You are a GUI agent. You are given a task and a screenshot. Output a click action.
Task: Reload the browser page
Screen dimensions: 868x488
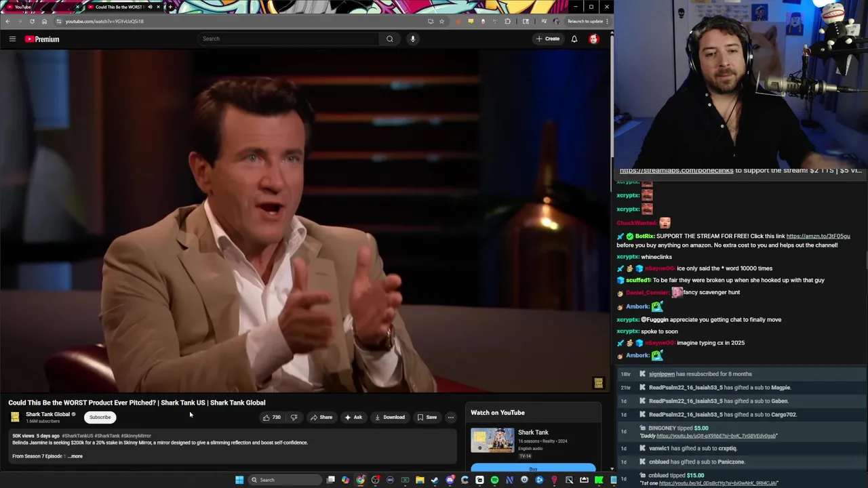32,21
